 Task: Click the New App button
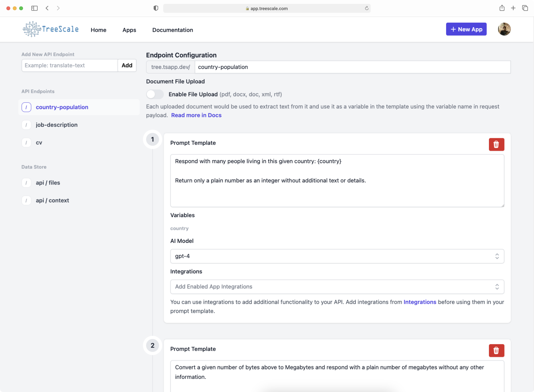coord(466,29)
